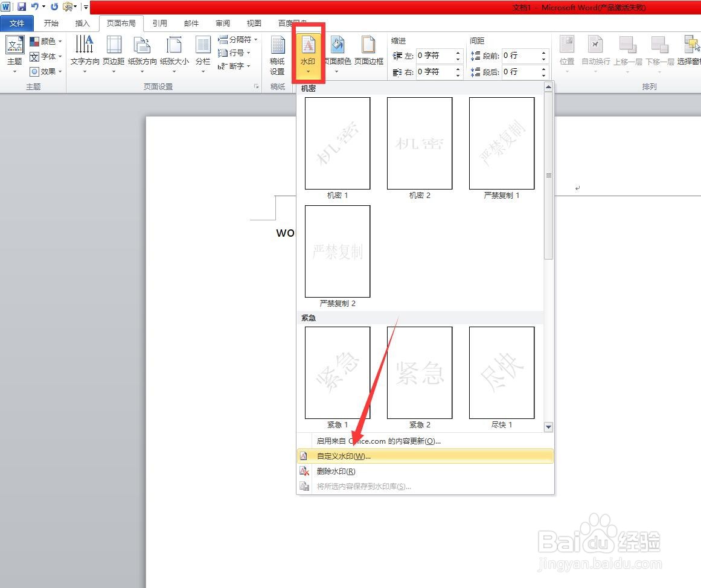Switch to the 审阅 review tab

tap(223, 24)
